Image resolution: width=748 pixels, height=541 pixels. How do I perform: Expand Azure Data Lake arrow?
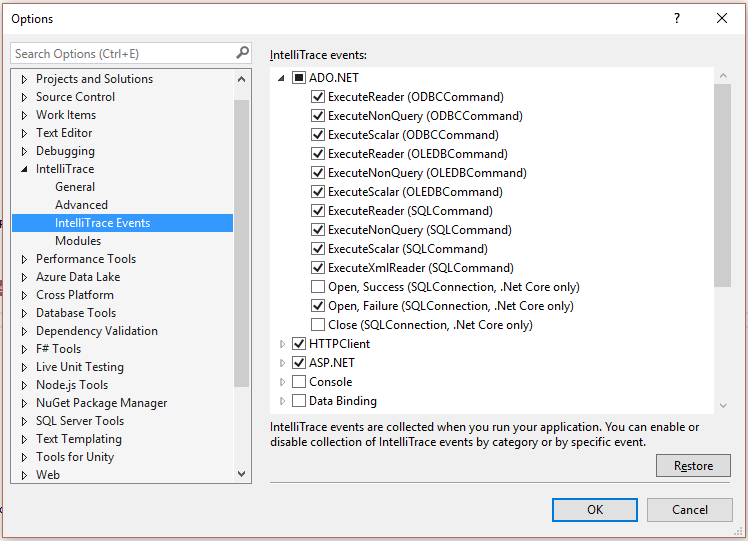click(24, 277)
